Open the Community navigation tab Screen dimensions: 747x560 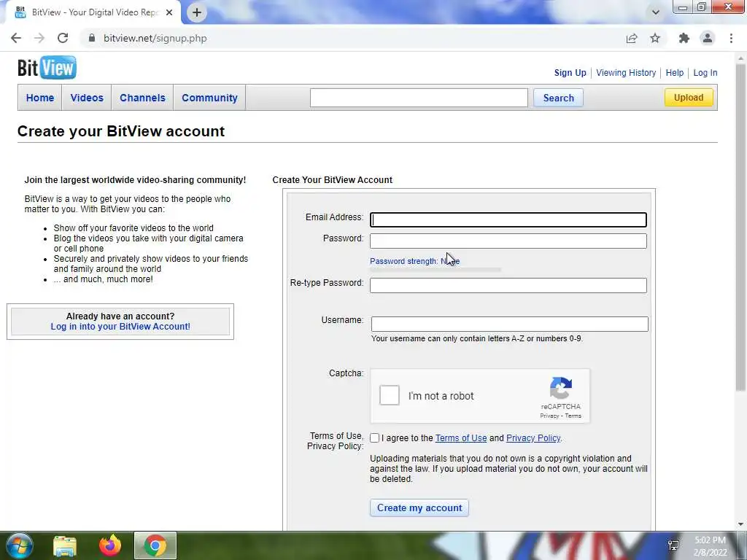coord(209,98)
